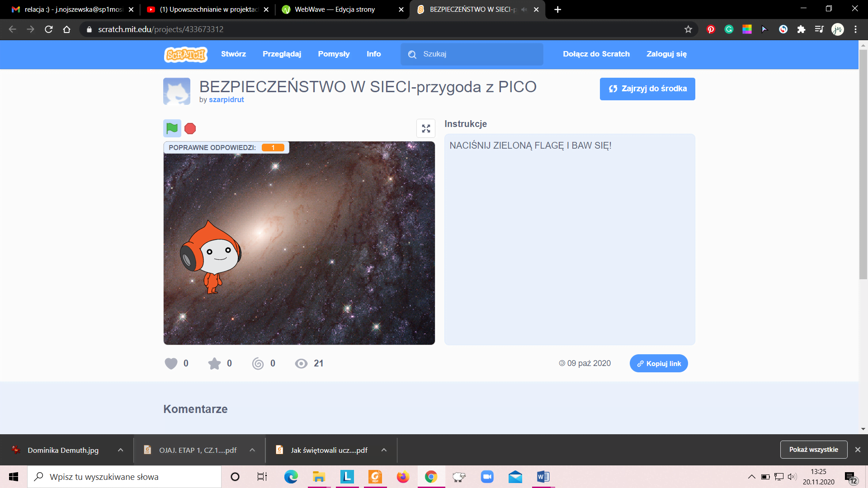Expand OJAJ. ETAP 1 pdf download menu

(x=252, y=450)
